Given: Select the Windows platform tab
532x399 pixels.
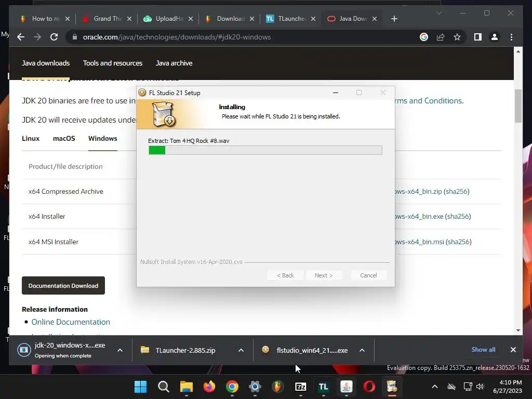Looking at the screenshot, I should (x=102, y=138).
